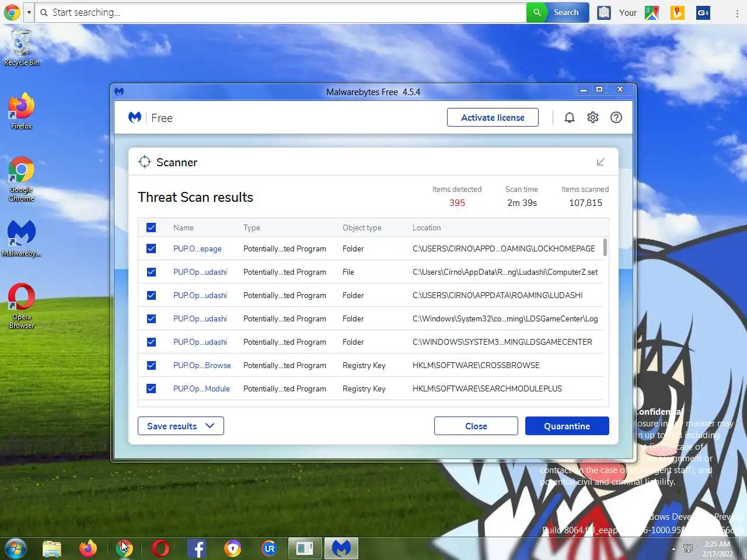The height and width of the screenshot is (560, 747).
Task: Open the Google Maps icon in the top bar
Action: pyautogui.click(x=652, y=12)
